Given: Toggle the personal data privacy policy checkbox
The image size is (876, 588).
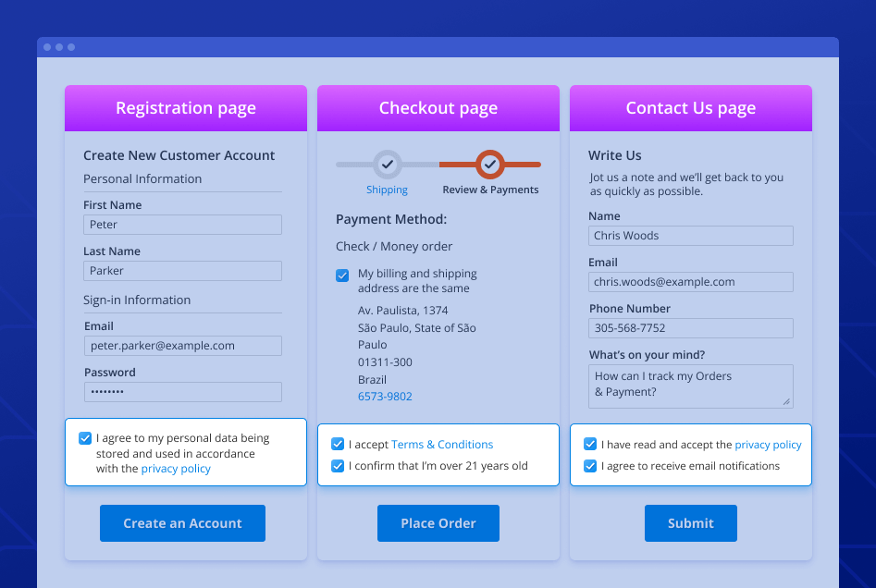Looking at the screenshot, I should (85, 439).
